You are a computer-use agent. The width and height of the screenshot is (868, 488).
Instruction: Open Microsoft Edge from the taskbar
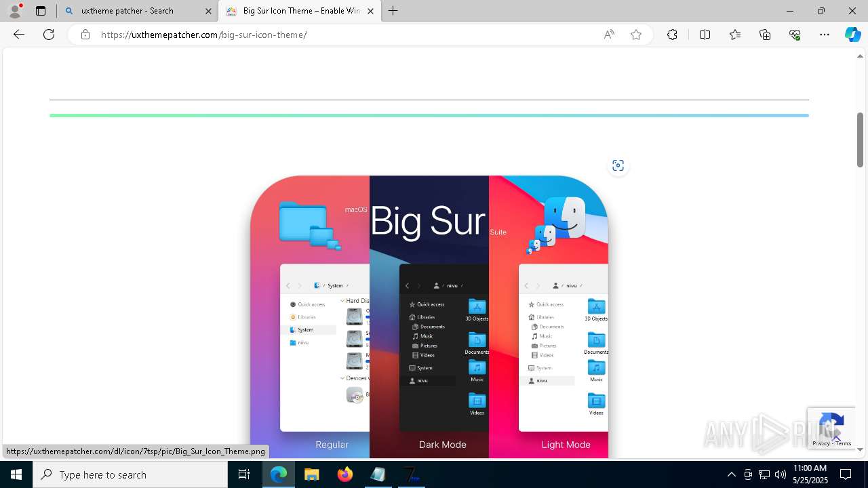click(279, 474)
